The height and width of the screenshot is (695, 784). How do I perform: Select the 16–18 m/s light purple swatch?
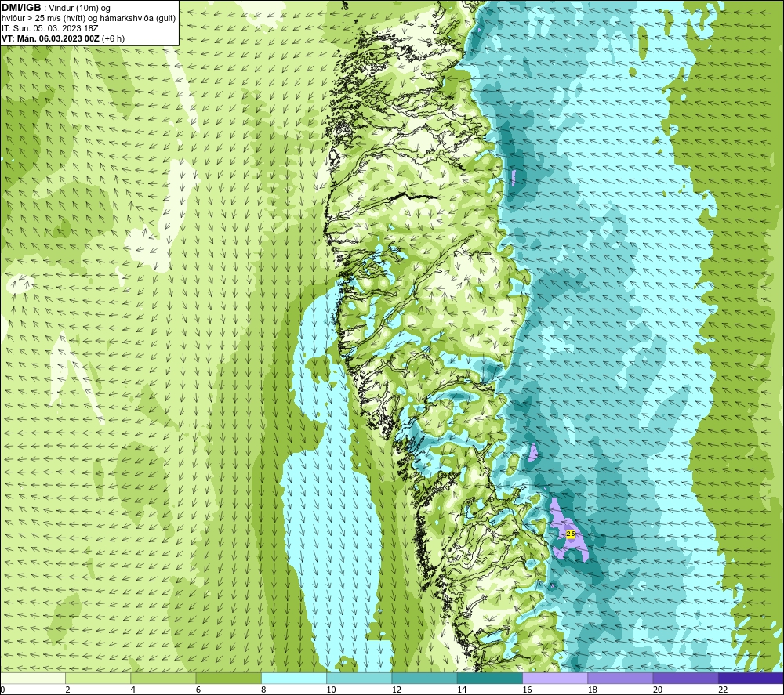pos(555,679)
